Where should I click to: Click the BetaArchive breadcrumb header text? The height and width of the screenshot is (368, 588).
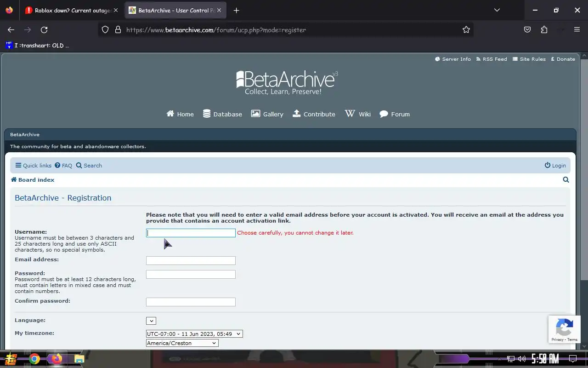click(25, 135)
